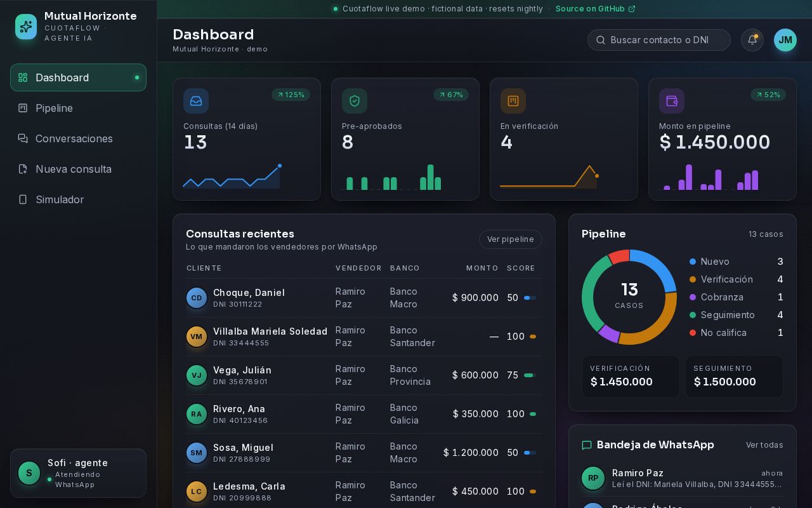The image size is (812, 508).
Task: Click the Ver pipeline button
Action: pyautogui.click(x=511, y=239)
